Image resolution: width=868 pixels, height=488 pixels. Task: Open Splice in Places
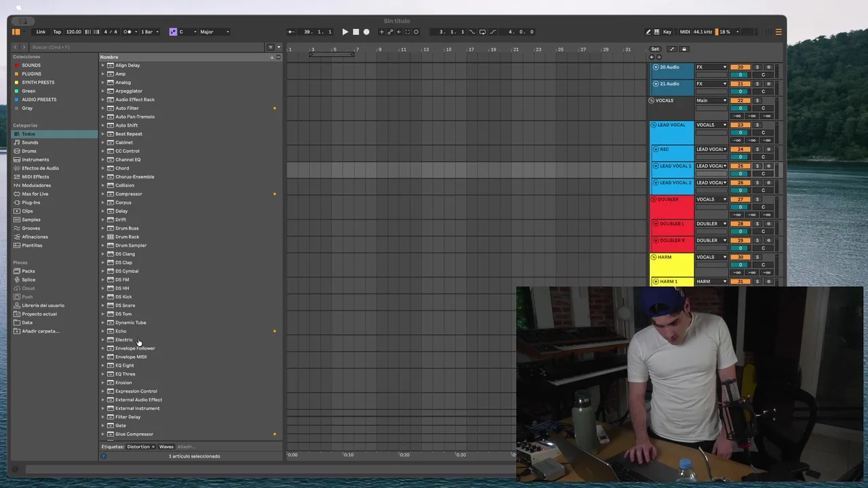pos(28,280)
